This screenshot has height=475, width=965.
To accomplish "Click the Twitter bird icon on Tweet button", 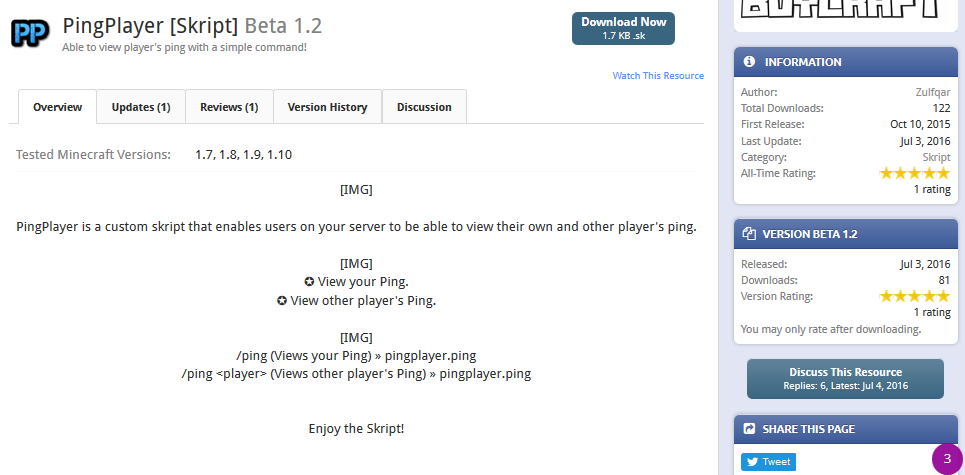I will tap(752, 462).
